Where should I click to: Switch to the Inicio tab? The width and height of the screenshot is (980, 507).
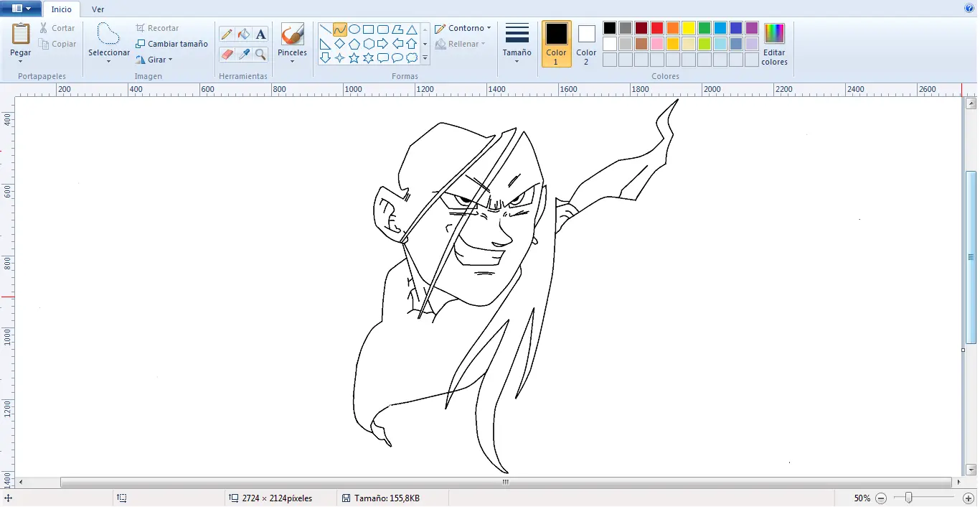(x=61, y=9)
